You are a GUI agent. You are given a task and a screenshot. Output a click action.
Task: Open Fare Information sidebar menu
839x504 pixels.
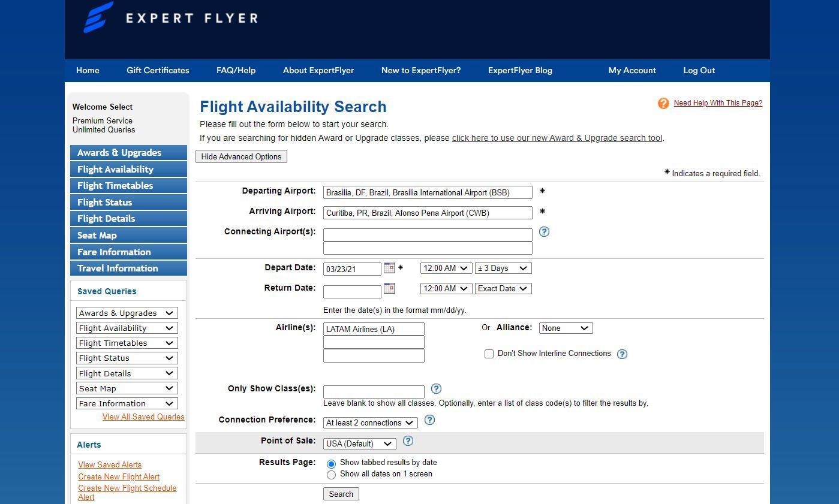[x=128, y=252]
